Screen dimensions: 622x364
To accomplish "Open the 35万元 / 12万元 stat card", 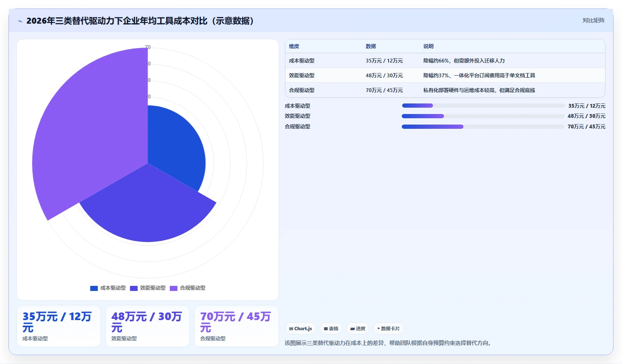I will [59, 326].
